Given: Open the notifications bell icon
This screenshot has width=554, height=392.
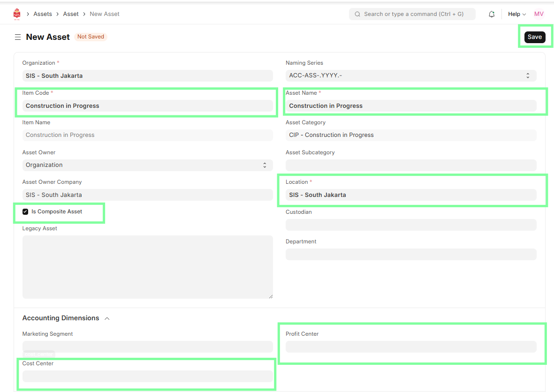Looking at the screenshot, I should 492,14.
